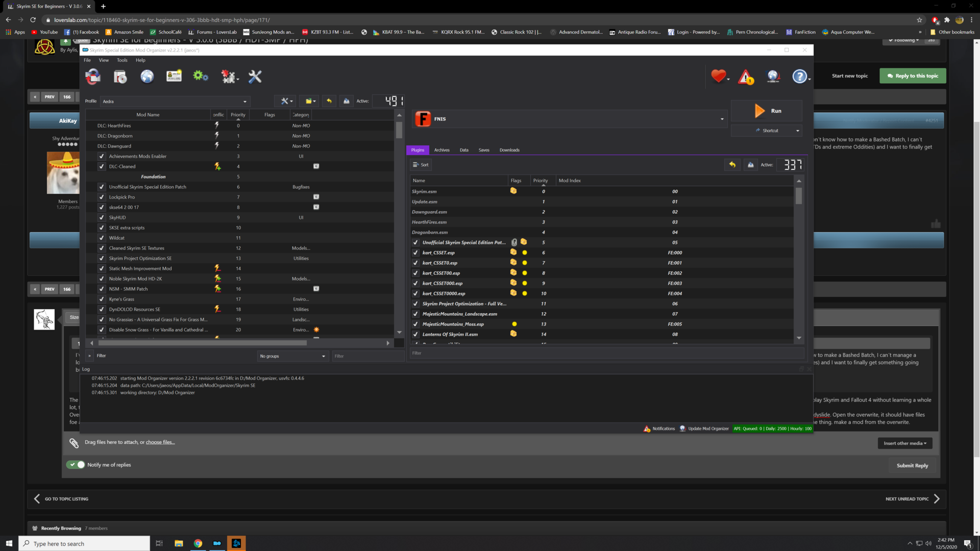Open Nexus globe icon in toolbar

pyautogui.click(x=147, y=77)
